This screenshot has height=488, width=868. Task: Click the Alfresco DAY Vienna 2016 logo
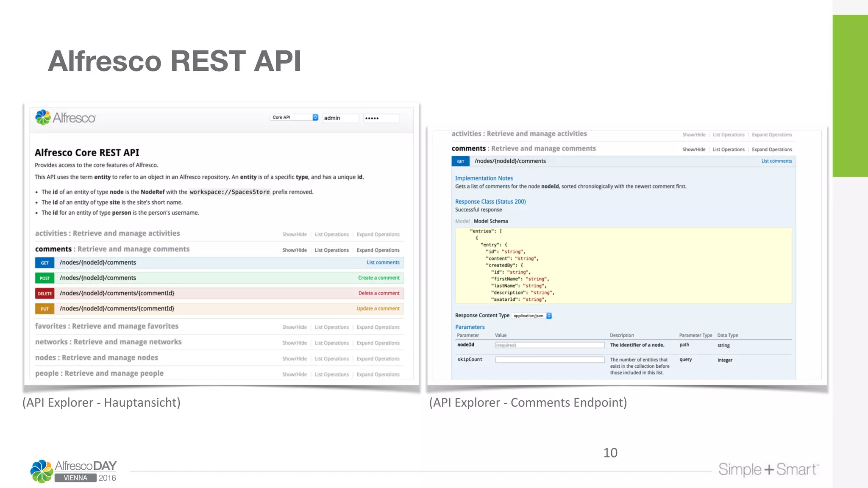coord(74,471)
